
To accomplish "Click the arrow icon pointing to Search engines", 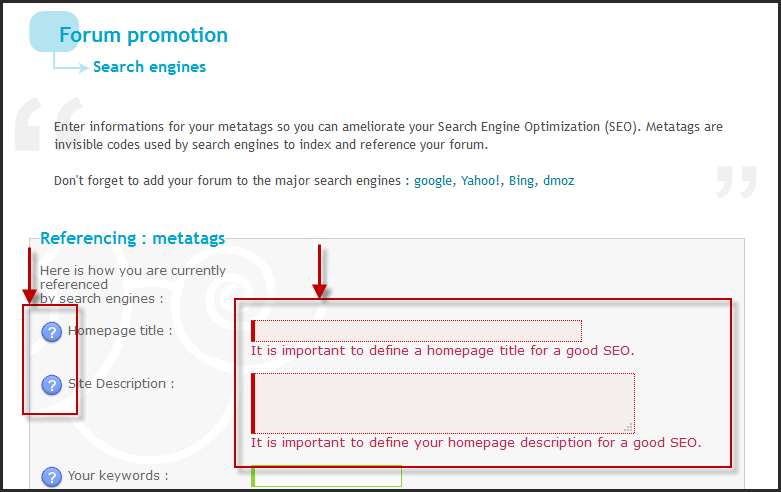I will 71,64.
